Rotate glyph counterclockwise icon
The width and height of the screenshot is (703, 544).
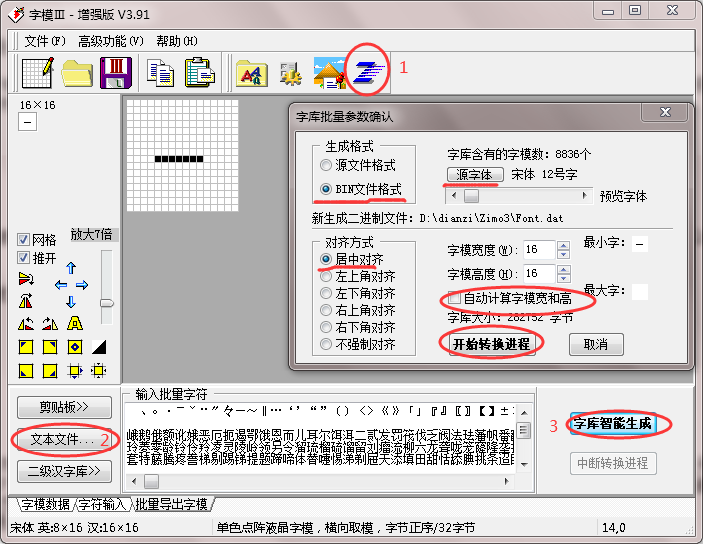(x=26, y=323)
